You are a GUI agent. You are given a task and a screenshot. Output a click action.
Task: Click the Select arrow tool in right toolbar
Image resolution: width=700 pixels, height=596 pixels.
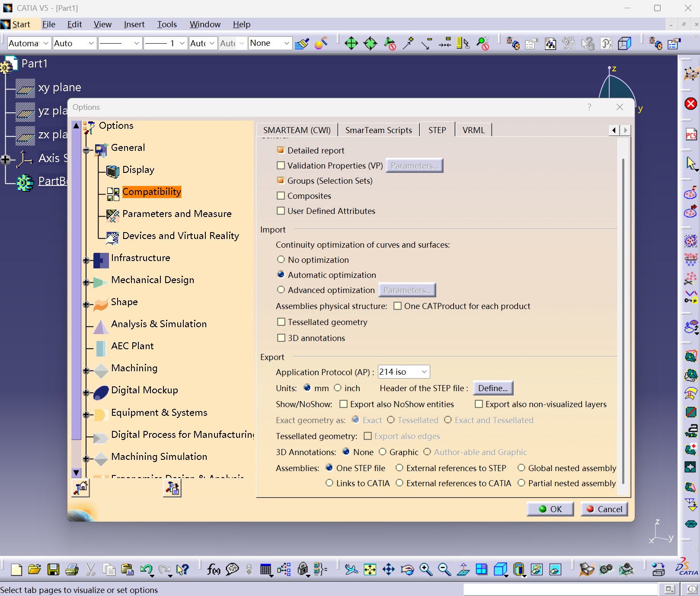pos(691,163)
